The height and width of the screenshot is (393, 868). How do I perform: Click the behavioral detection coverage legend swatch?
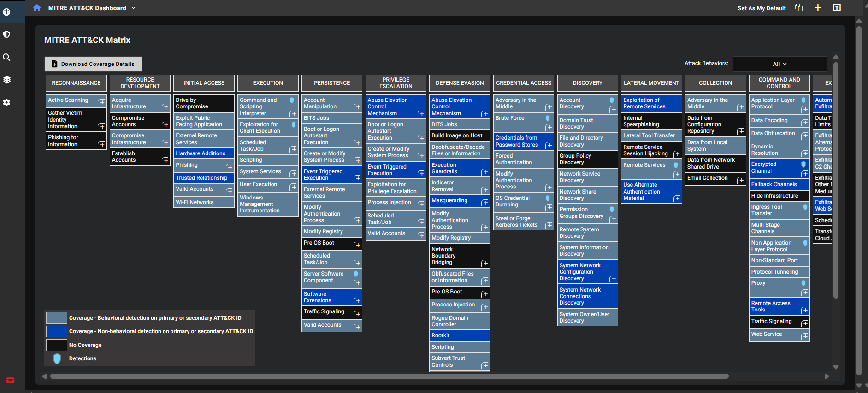tap(57, 318)
